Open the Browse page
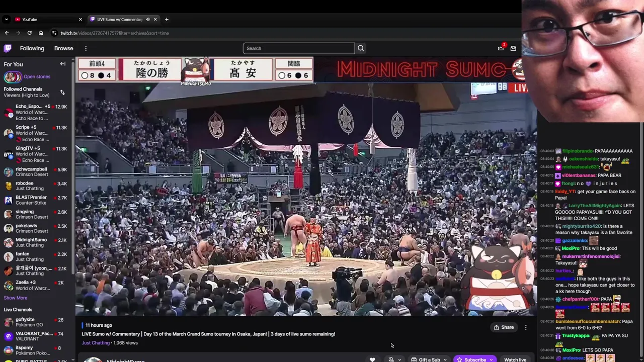This screenshot has width=644, height=362. [x=64, y=48]
